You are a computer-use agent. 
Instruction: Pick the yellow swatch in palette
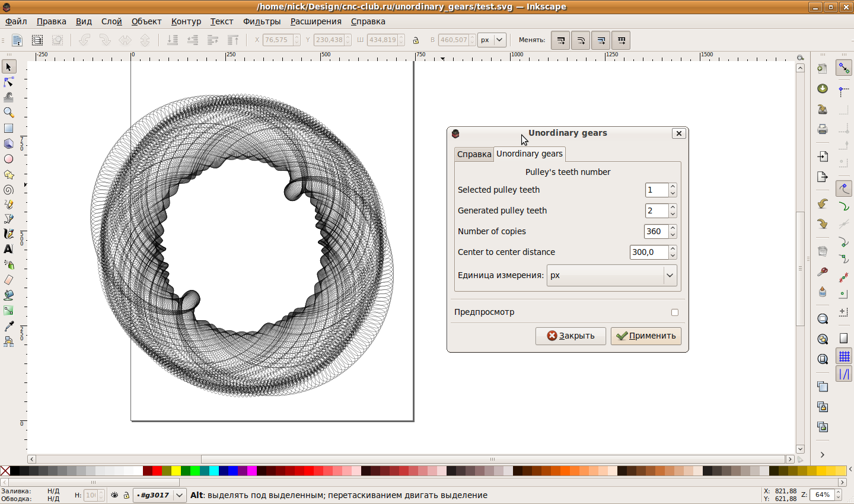(x=176, y=471)
